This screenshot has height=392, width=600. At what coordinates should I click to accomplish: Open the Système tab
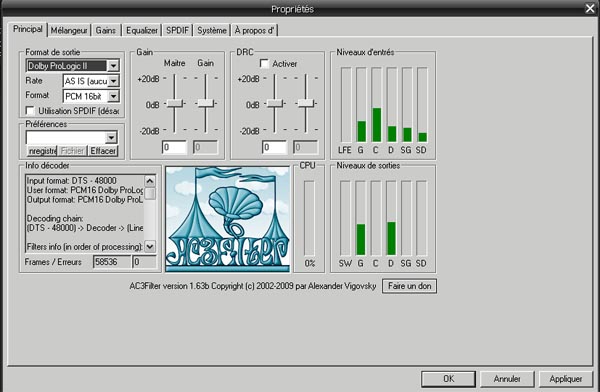(212, 31)
